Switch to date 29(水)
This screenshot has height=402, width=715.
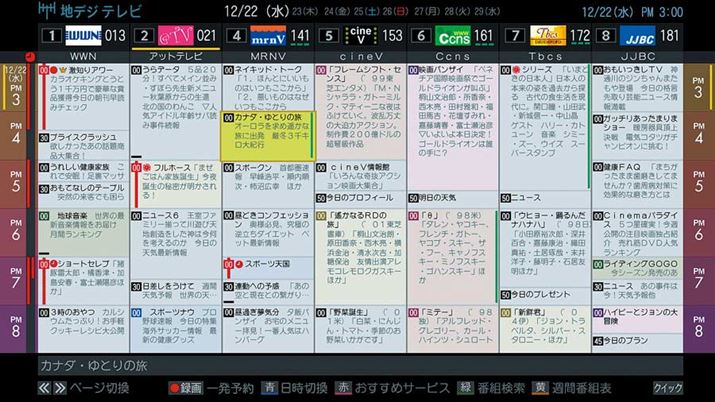click(487, 11)
